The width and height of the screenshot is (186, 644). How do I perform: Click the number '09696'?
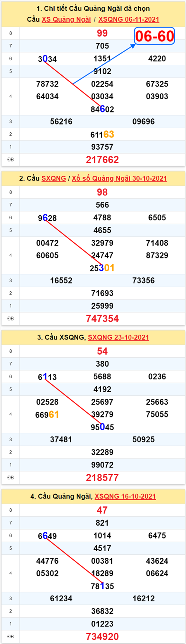(143, 122)
